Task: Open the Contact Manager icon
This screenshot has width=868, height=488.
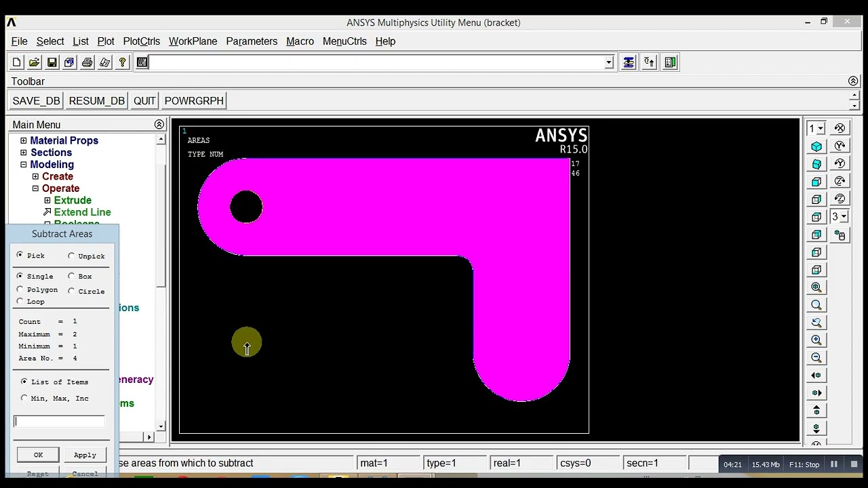Action: [x=670, y=62]
